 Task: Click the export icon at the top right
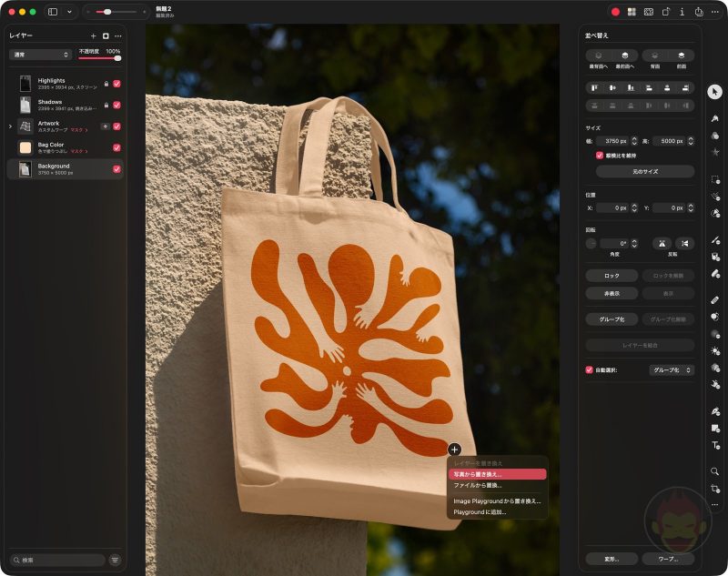tap(699, 13)
